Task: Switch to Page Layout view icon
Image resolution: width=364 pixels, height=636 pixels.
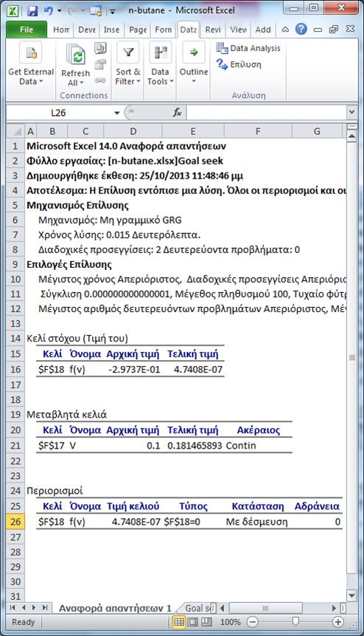Action: tap(193, 622)
